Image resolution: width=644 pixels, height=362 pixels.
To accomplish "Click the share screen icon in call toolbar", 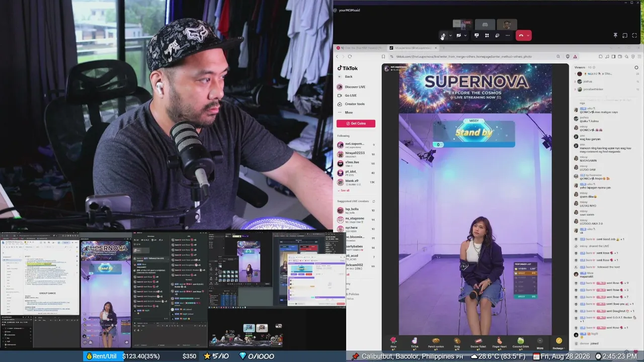I will pos(476,35).
